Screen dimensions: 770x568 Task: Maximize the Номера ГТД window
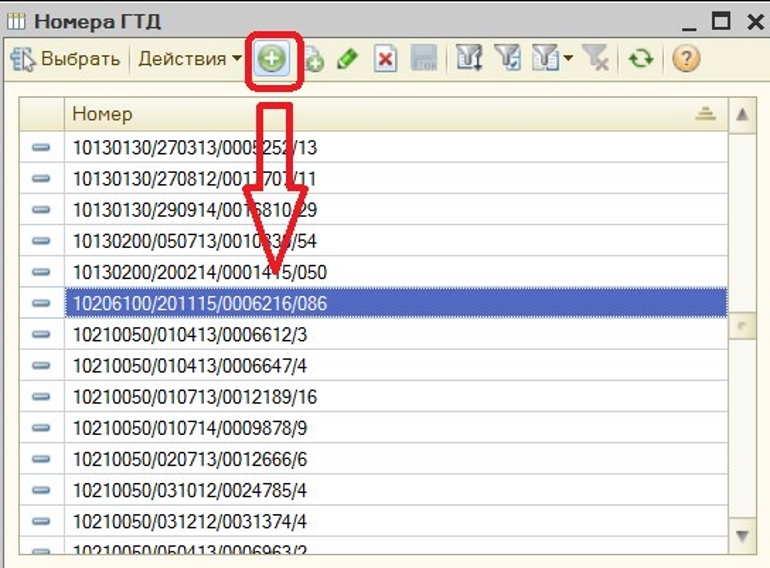[720, 21]
